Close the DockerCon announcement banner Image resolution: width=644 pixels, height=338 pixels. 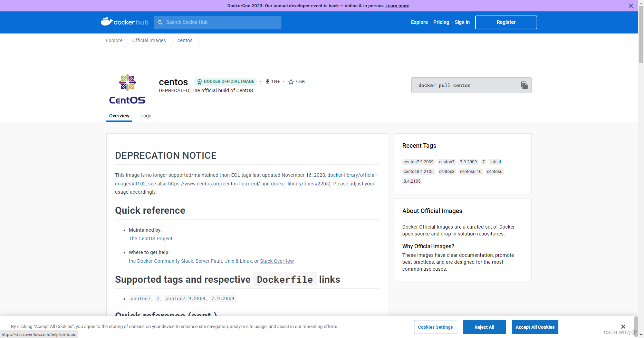pos(631,6)
